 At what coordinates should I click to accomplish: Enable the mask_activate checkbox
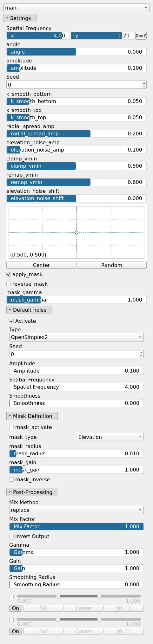(11, 427)
